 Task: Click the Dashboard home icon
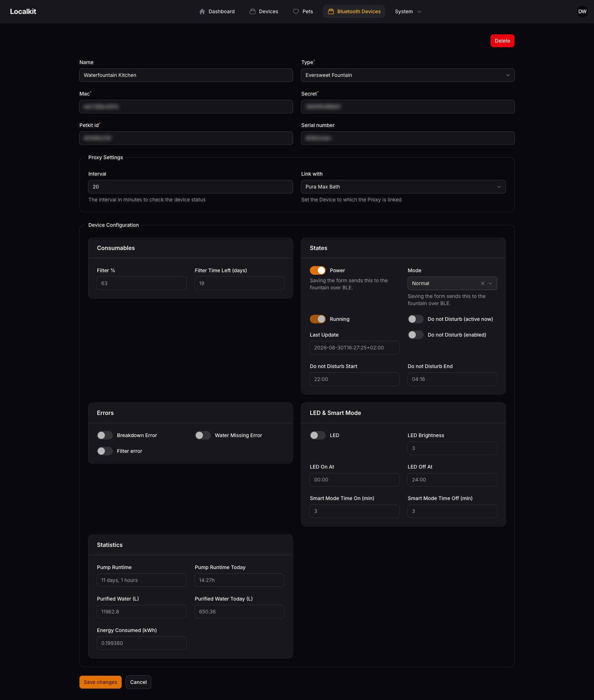(202, 11)
